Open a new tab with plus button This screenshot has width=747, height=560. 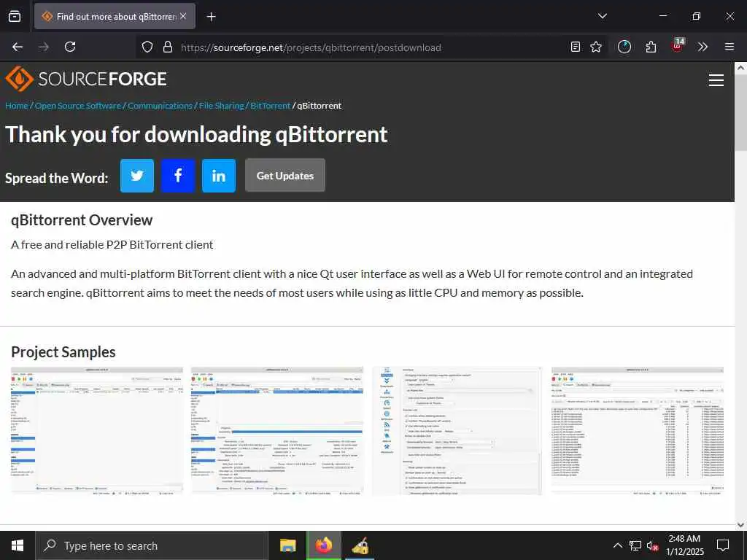212,17
